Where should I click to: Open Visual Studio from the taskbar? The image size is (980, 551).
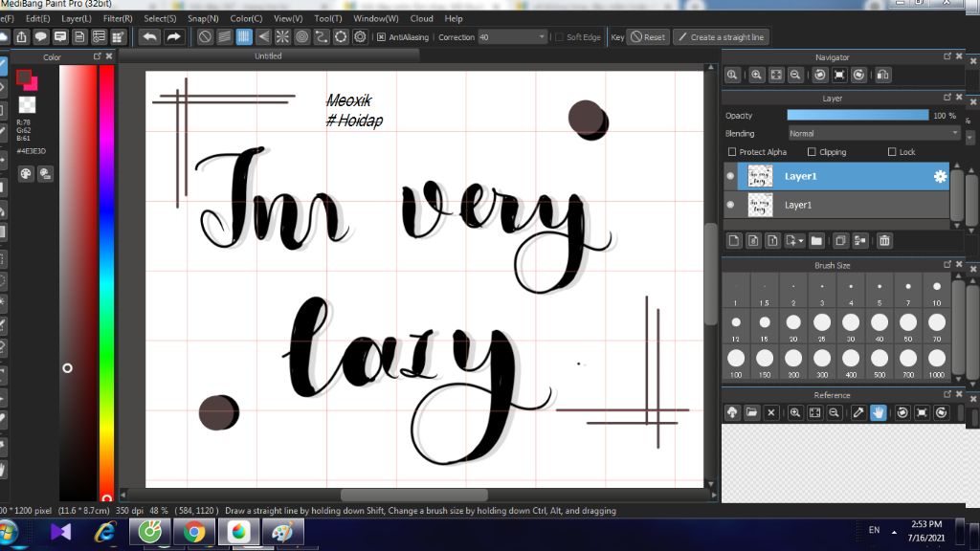click(60, 532)
